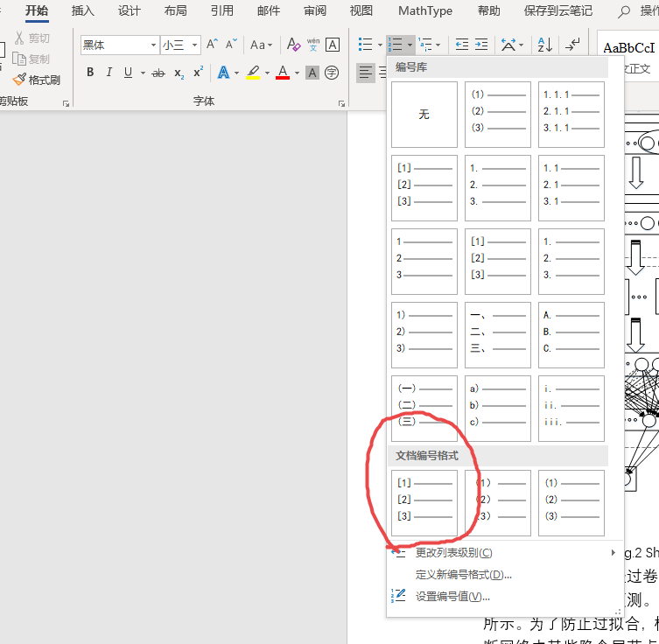Open the MathType ribbon tab
This screenshot has height=644, width=659.
coord(425,10)
